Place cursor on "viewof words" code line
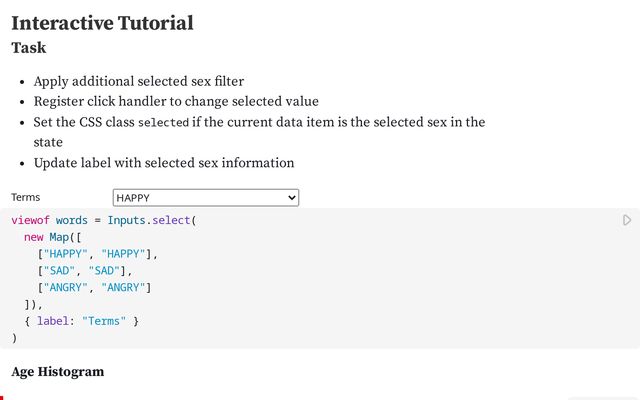640x400 pixels. [x=50, y=220]
